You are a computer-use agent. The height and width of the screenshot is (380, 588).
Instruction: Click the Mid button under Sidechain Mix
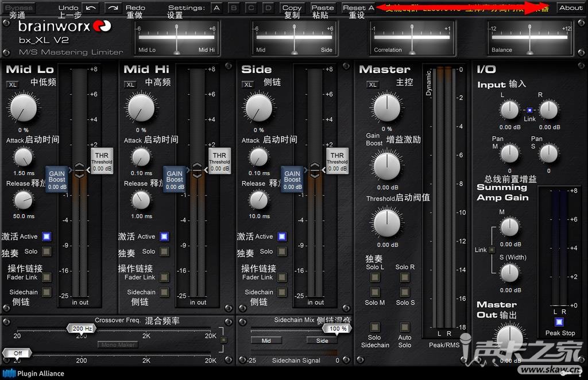266,340
